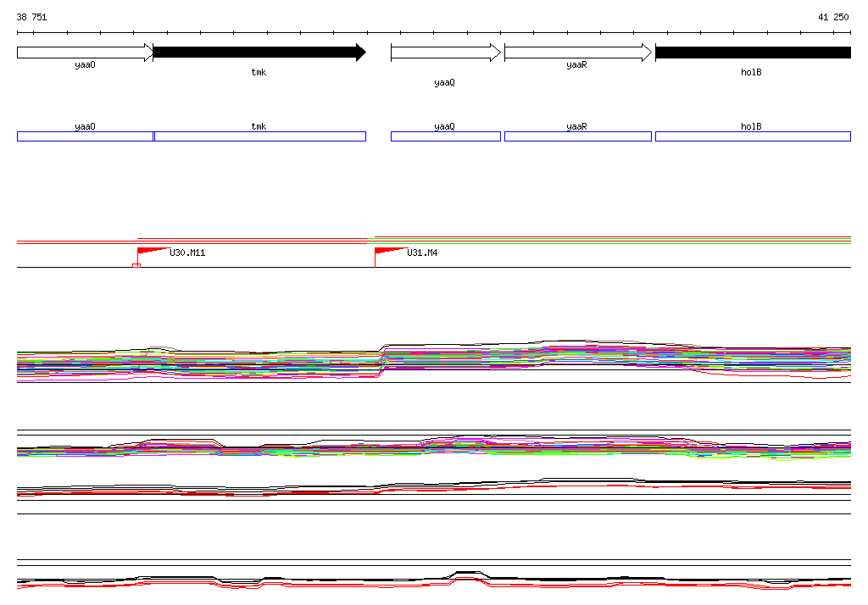
Task: Click yaaO label above blue box
Action: 86,127
